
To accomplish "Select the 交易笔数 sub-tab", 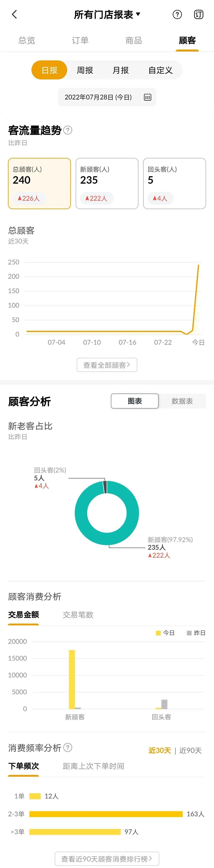I will coord(78,615).
